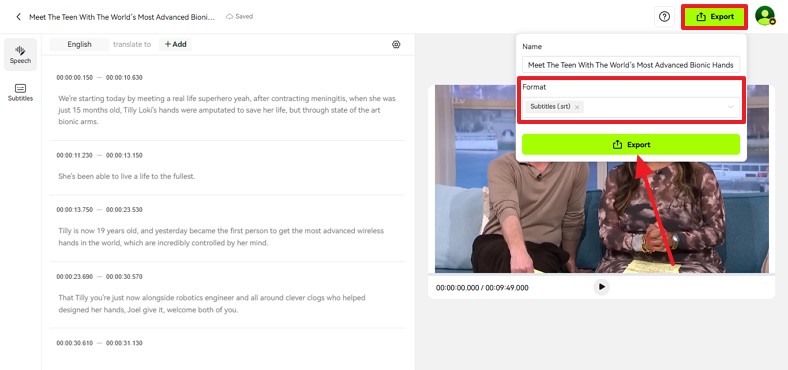Click end timestamp 00:00:13.150
788x370 pixels.
pyautogui.click(x=124, y=155)
